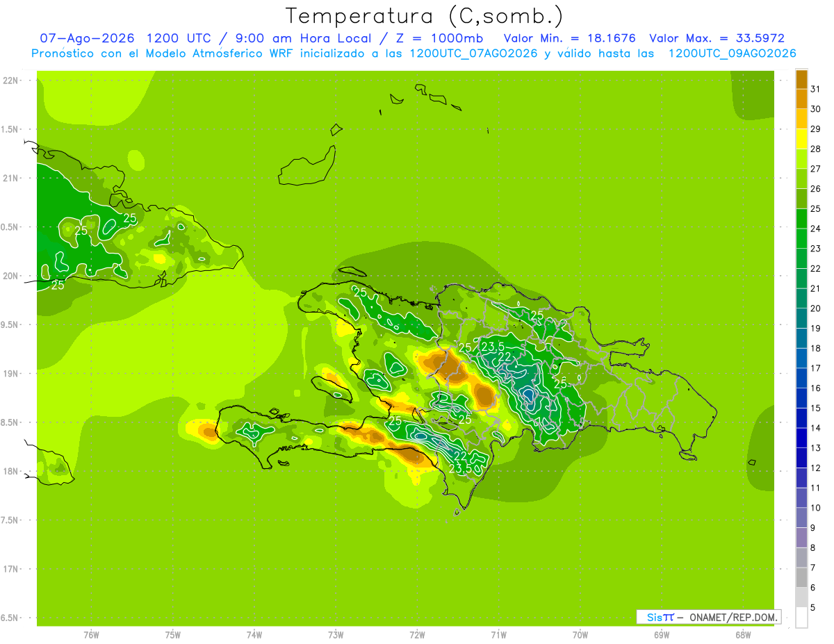Click the color scale label '31'
Image resolution: width=834 pixels, height=644 pixels.
815,89
